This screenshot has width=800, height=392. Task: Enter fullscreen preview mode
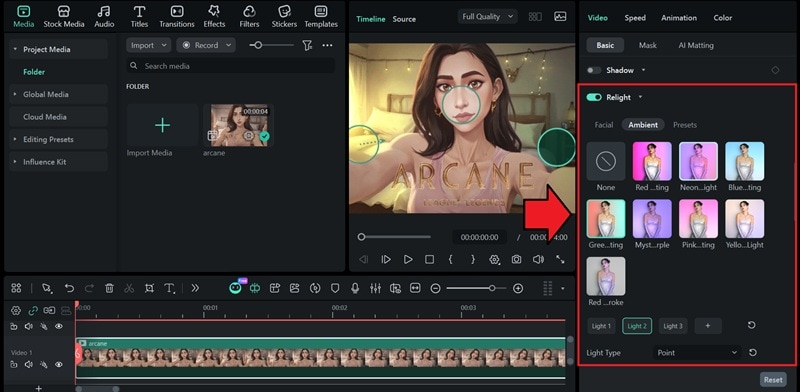(x=560, y=259)
